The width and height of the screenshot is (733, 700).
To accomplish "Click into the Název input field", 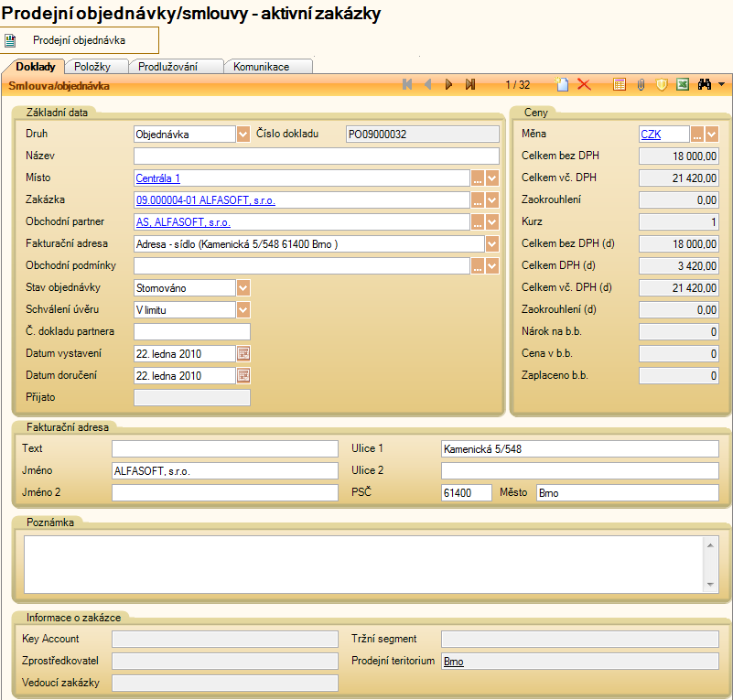I will tap(316, 156).
